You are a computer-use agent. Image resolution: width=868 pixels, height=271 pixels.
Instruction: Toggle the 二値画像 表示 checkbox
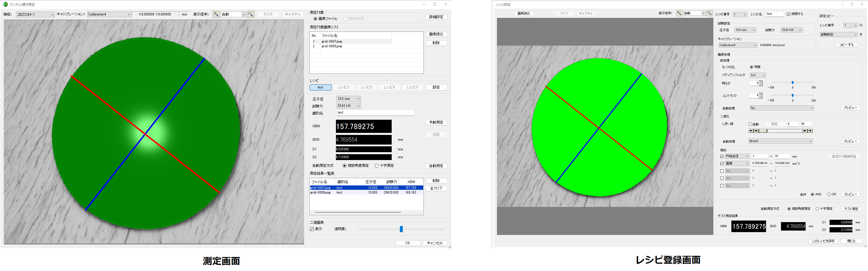pyautogui.click(x=312, y=229)
